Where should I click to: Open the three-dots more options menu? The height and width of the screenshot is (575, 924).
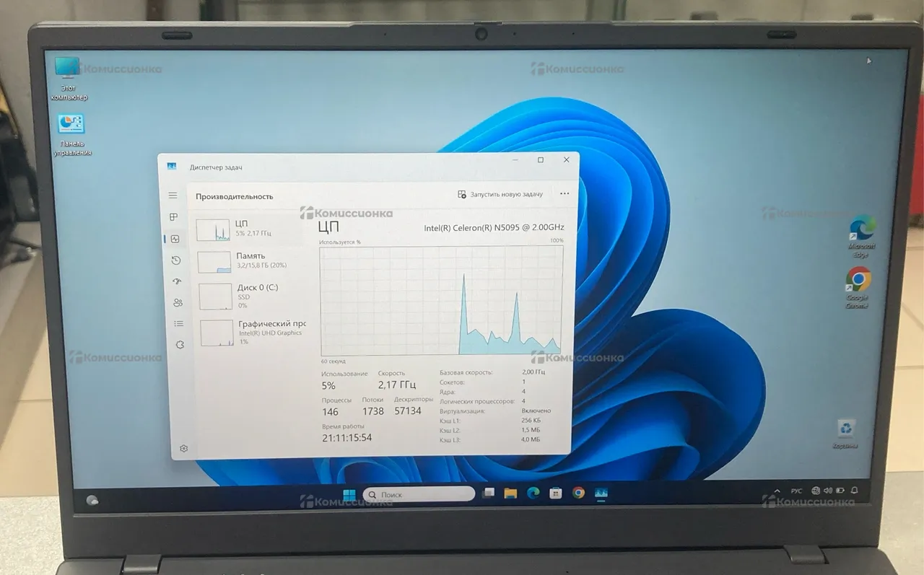[x=565, y=194]
